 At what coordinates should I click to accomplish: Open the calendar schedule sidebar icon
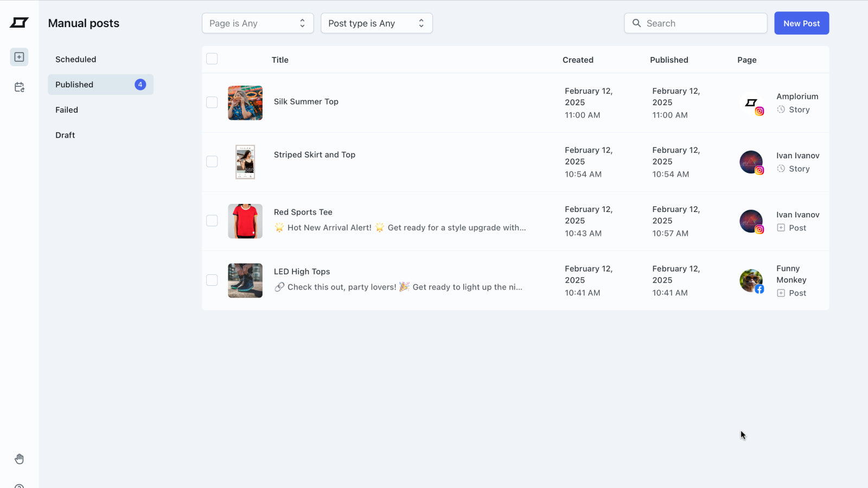19,87
